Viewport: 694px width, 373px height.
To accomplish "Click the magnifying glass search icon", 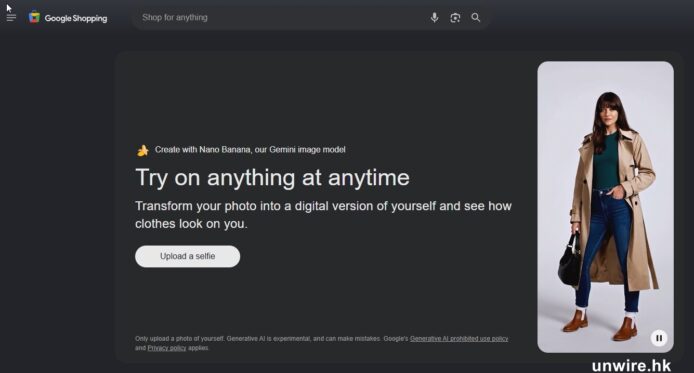I will click(x=476, y=18).
